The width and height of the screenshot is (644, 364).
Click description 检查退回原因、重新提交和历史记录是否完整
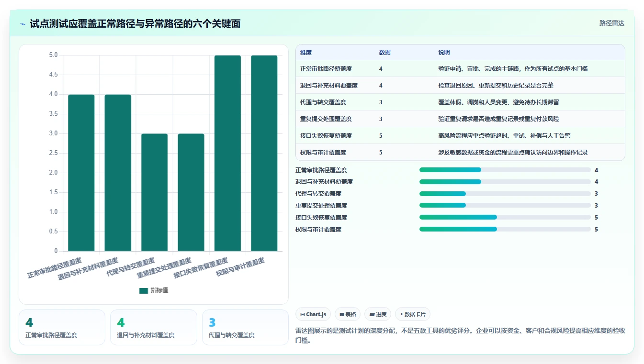coord(496,85)
